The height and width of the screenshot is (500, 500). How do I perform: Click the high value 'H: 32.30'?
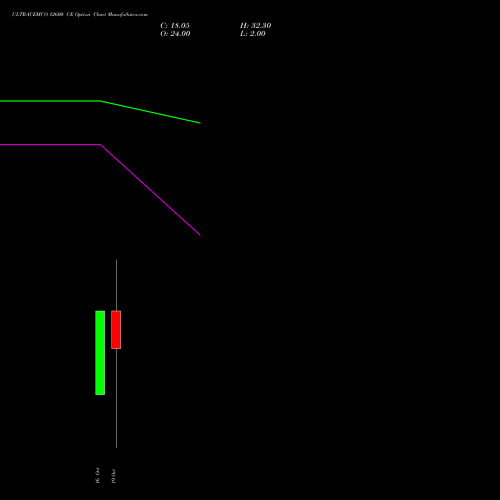point(256,26)
